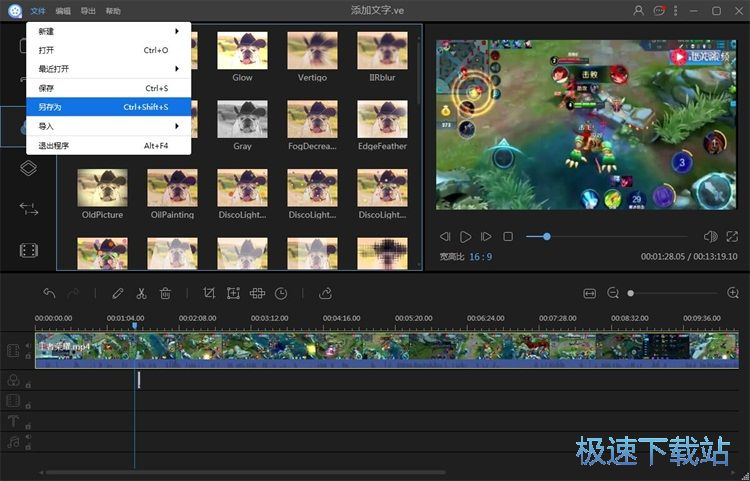This screenshot has width=750, height=481.
Task: Play the preview video
Action: [x=465, y=236]
